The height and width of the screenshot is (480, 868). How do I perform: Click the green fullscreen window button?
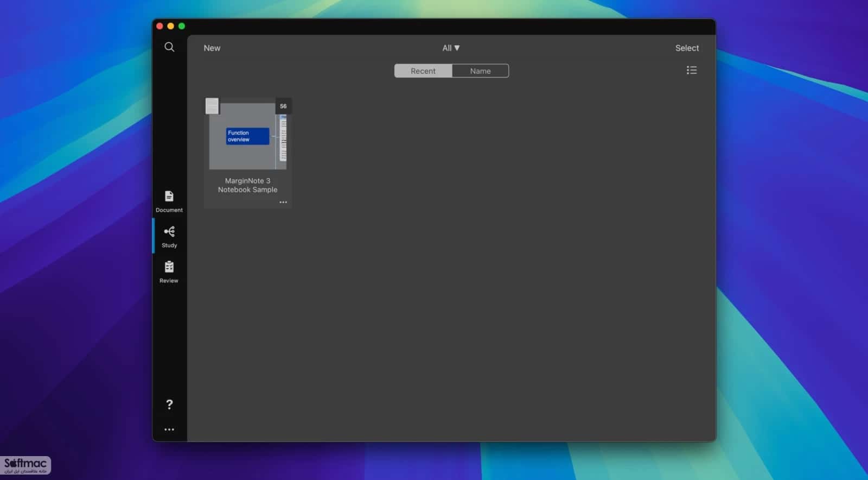tap(182, 26)
